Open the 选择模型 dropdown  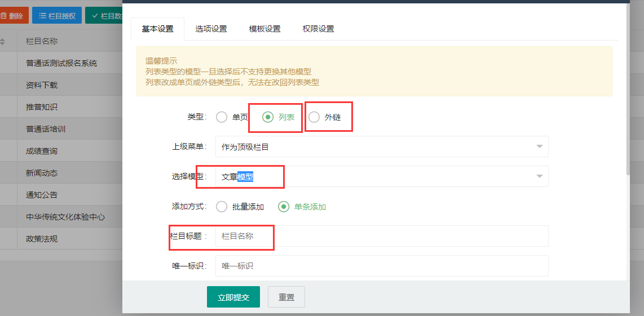[382, 176]
